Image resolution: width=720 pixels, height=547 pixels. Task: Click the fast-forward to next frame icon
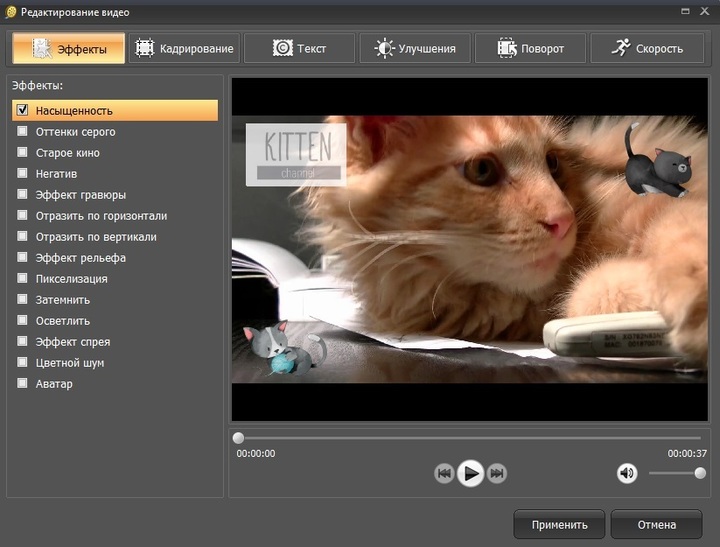(497, 474)
